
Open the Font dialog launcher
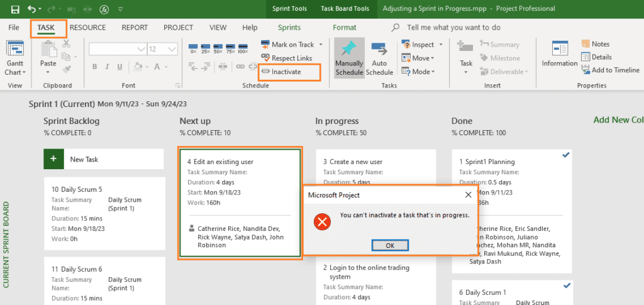tap(178, 86)
